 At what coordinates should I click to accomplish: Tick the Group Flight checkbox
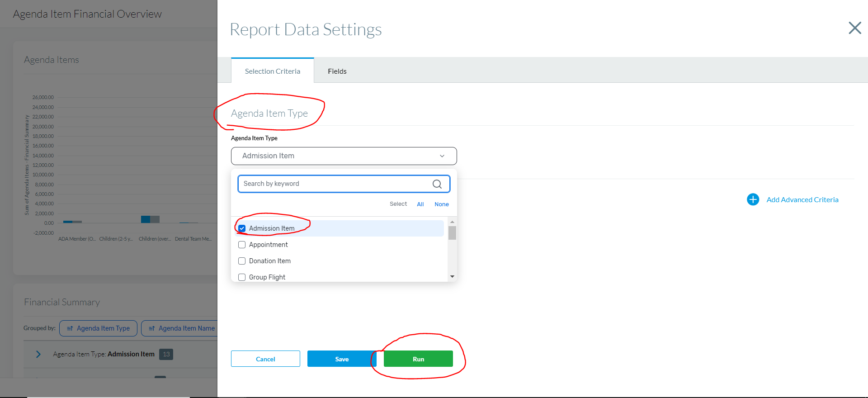242,277
